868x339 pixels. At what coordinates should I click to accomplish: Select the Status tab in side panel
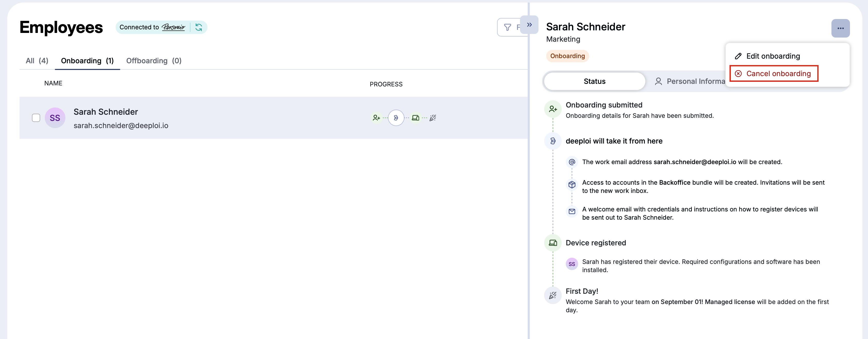pyautogui.click(x=594, y=82)
